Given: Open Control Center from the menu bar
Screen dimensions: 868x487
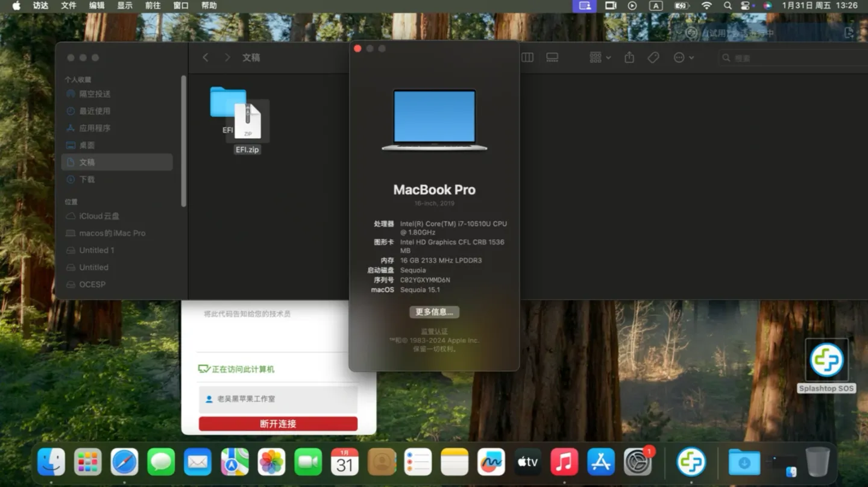Looking at the screenshot, I should (747, 5).
